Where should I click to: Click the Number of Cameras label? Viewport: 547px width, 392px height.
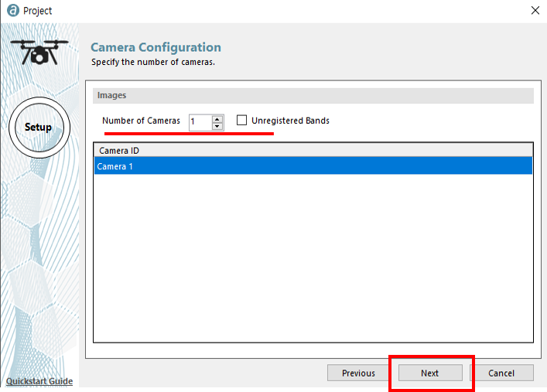(141, 121)
